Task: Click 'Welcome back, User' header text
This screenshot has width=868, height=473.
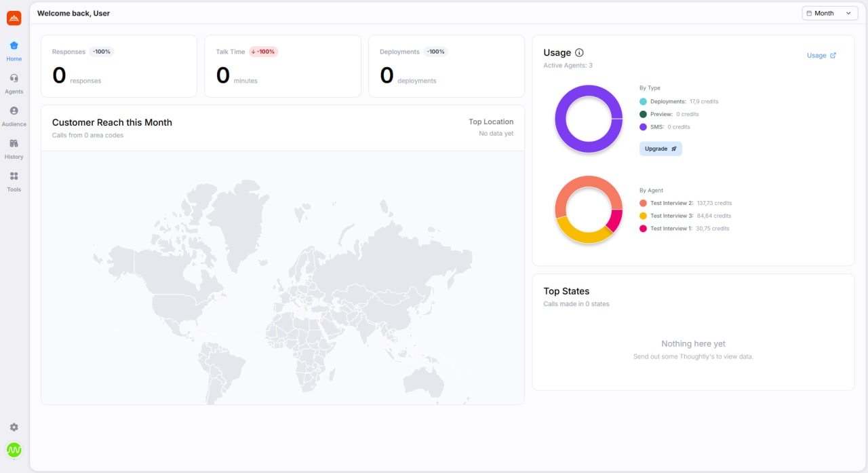Action: pos(73,13)
